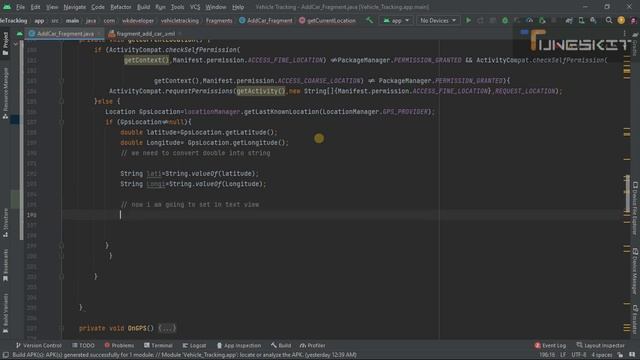Click the Profile app icon in toolbar

click(x=529, y=20)
